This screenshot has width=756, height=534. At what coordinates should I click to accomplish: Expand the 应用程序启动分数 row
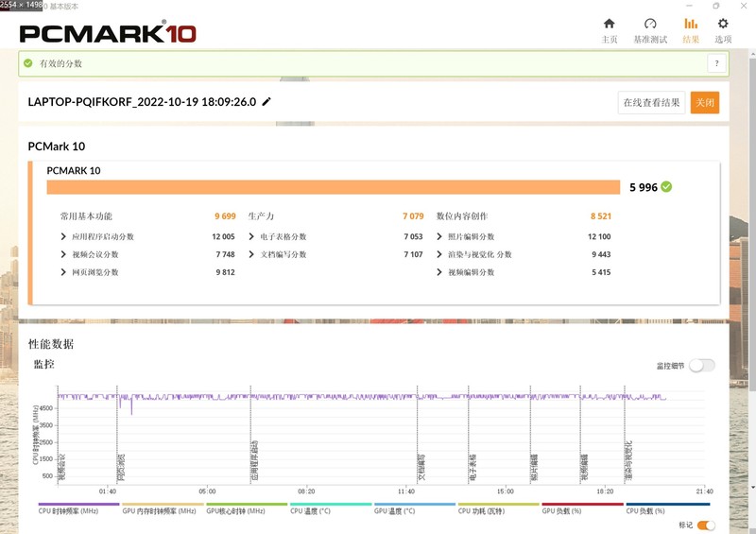tap(63, 237)
